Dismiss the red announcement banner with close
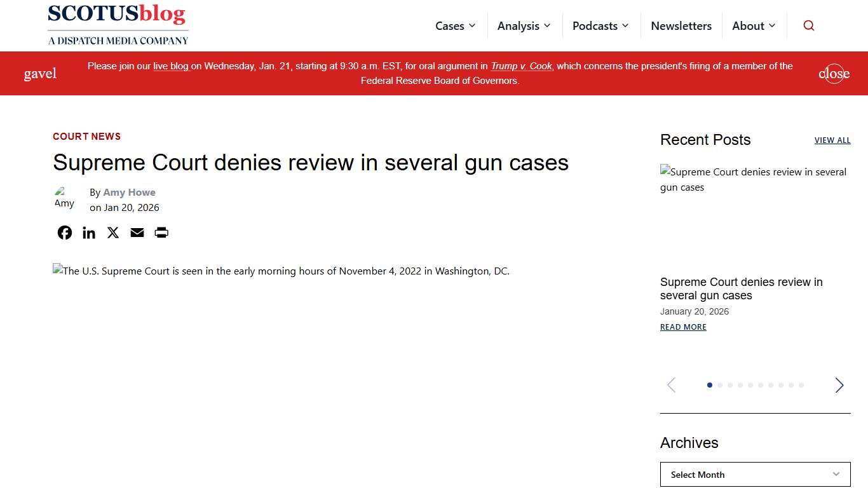Image resolution: width=868 pixels, height=488 pixels. tap(834, 73)
